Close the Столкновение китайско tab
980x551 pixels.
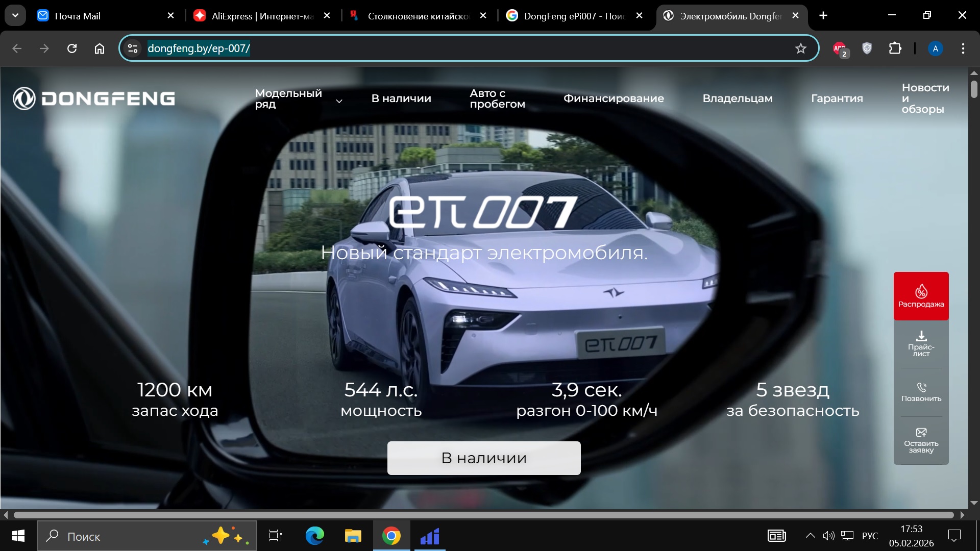483,16
